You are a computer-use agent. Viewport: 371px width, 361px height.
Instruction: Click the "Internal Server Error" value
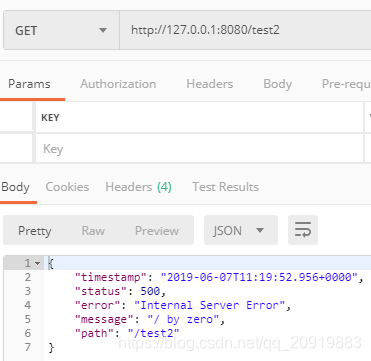pyautogui.click(x=210, y=305)
